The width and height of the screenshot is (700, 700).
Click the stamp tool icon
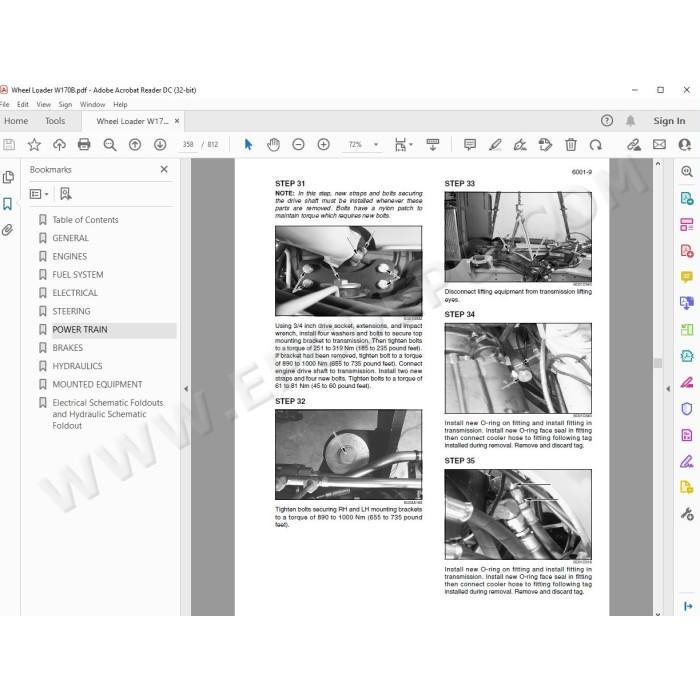(x=545, y=145)
